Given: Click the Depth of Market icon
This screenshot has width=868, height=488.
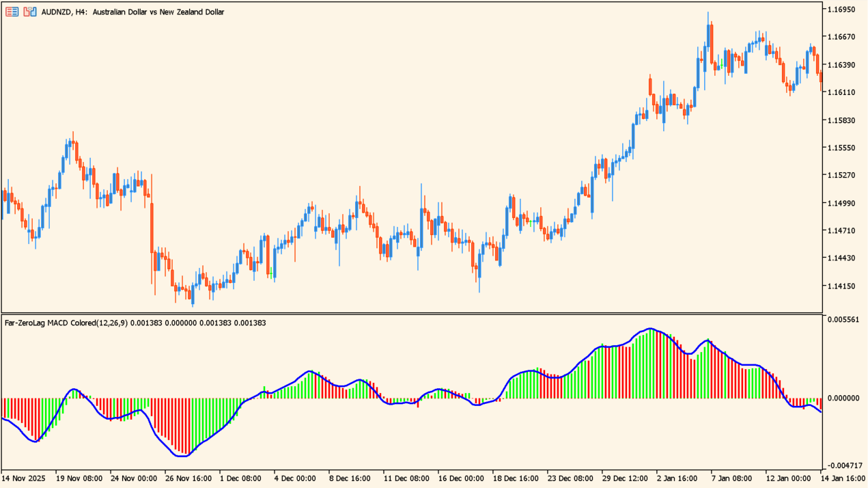Looking at the screenshot, I should tap(29, 12).
